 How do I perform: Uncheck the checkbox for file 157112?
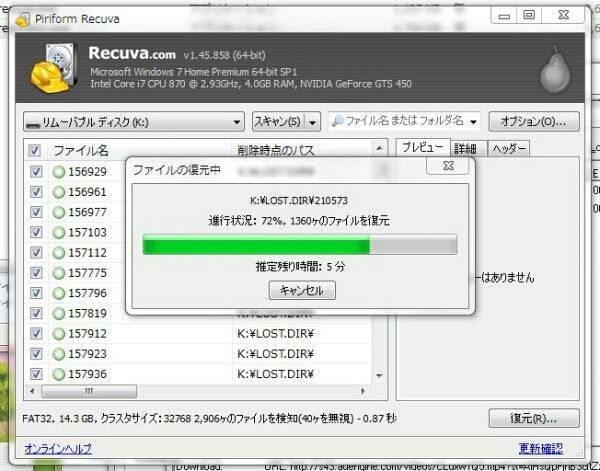pos(36,253)
